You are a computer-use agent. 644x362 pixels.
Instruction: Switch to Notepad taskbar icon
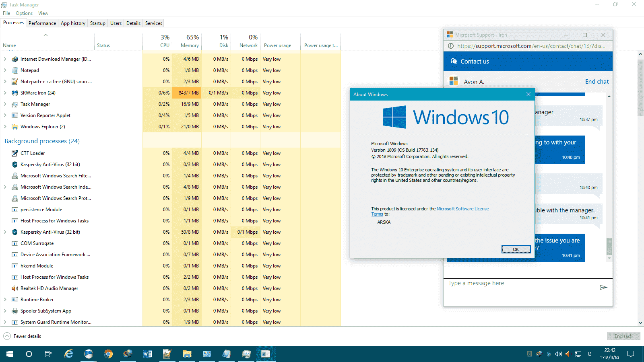click(226, 354)
